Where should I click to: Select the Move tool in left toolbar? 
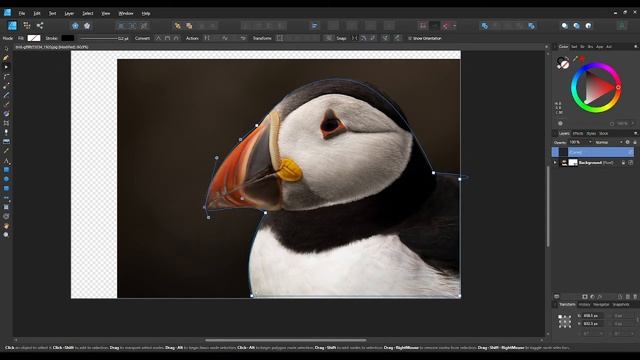[6, 49]
